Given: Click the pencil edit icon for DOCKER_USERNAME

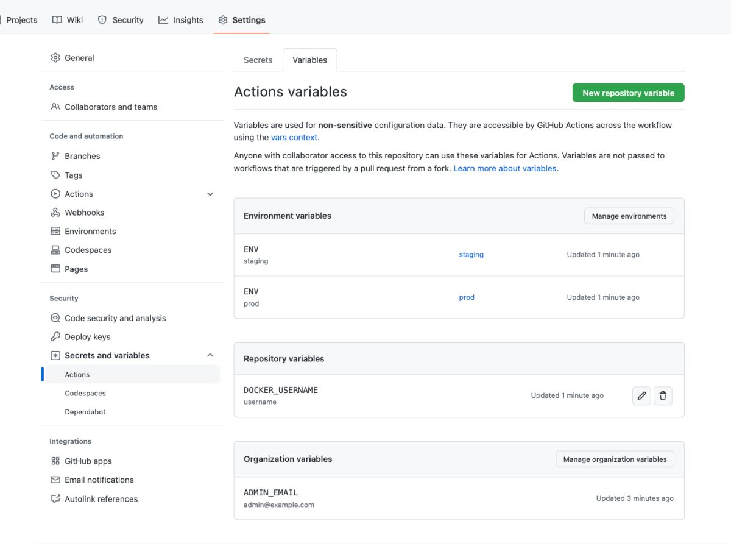Looking at the screenshot, I should click(x=641, y=396).
